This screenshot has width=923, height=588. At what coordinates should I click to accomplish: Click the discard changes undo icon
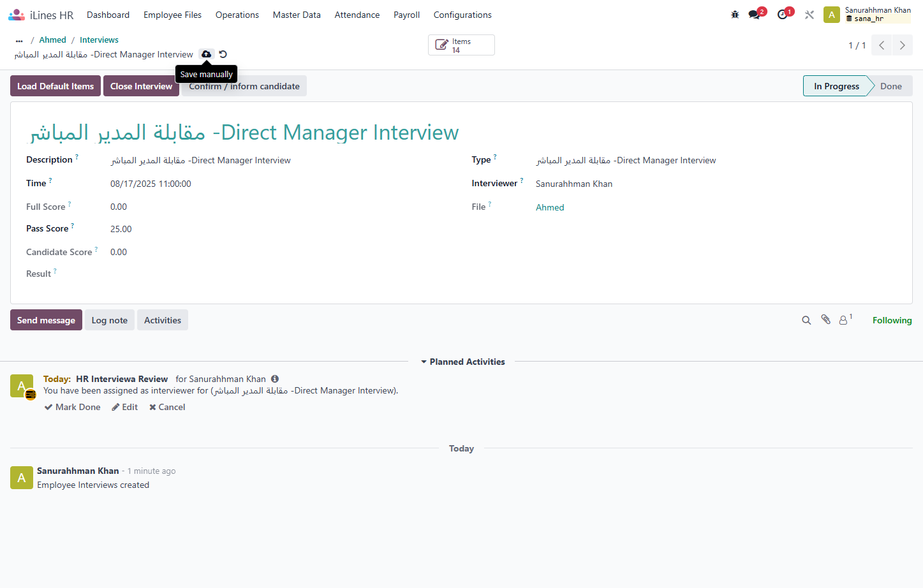(223, 54)
